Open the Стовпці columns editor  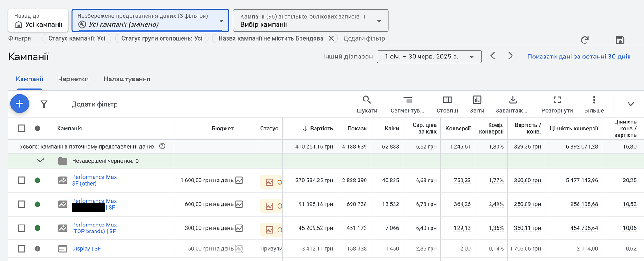pyautogui.click(x=447, y=104)
